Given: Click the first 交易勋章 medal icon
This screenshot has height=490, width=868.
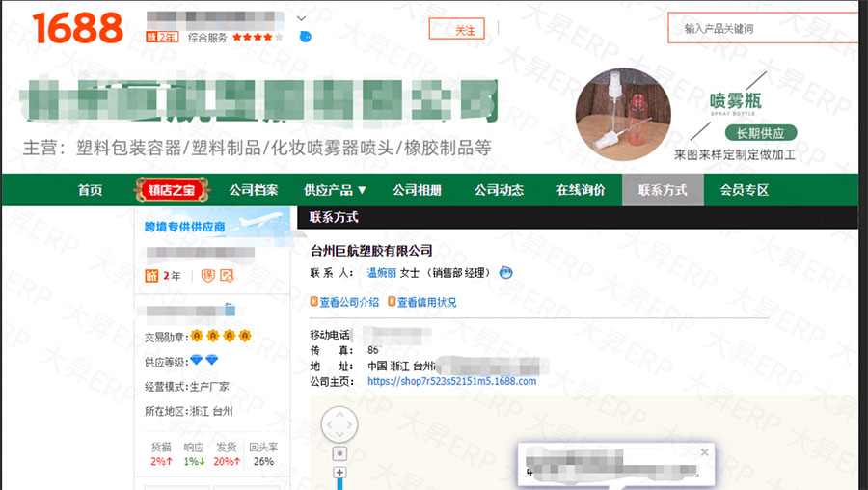Looking at the screenshot, I should click(x=197, y=336).
